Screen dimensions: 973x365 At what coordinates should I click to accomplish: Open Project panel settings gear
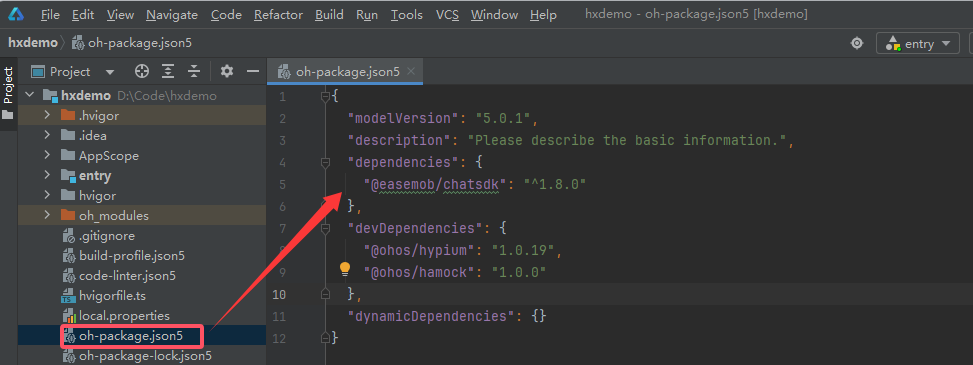pos(226,72)
